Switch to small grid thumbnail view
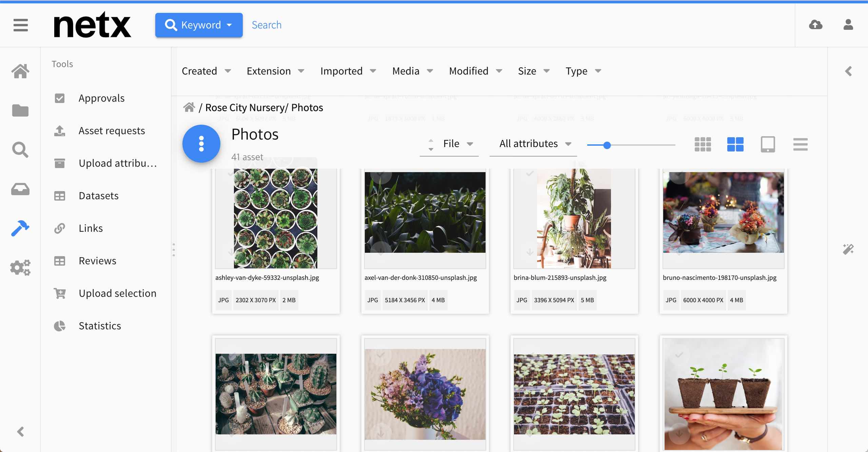This screenshot has width=868, height=452. click(703, 144)
